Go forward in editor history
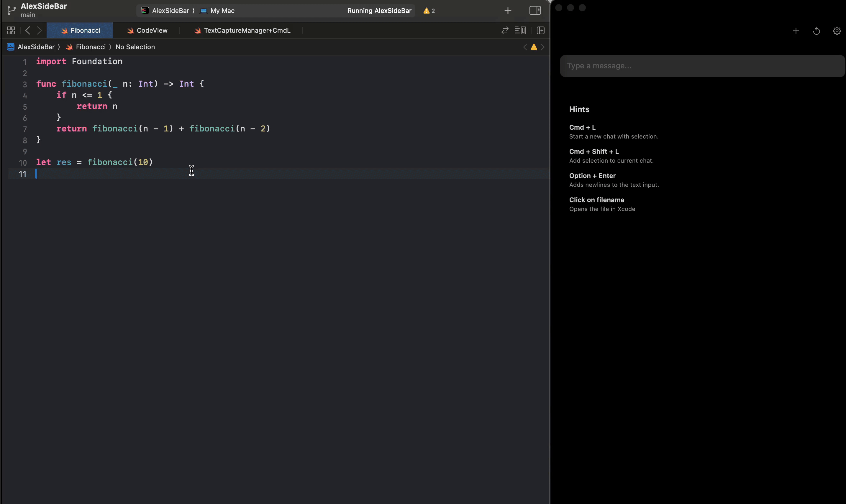Screen dimensions: 846x504 point(40,31)
